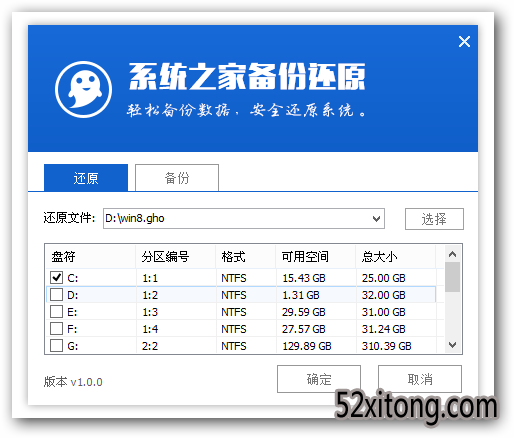The image size is (514, 438).
Task: Click the partition list scrollbar thumb
Action: (452, 277)
